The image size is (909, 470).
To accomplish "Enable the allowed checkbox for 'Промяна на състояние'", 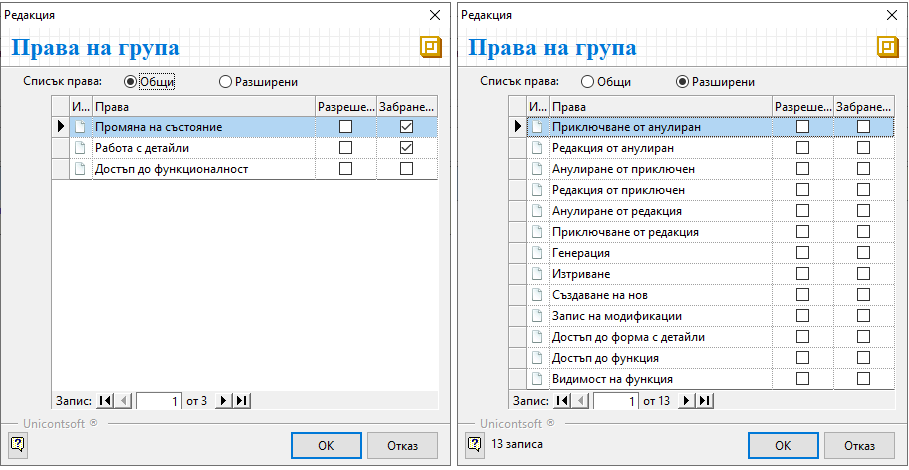I will click(x=345, y=127).
